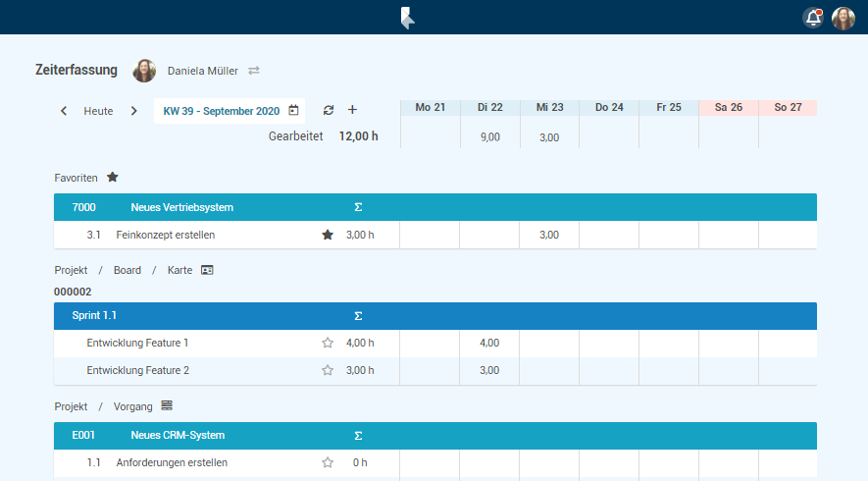Screen dimensions: 868x481
Task: Star the Entwicklung Feature 2 row
Action: [328, 370]
